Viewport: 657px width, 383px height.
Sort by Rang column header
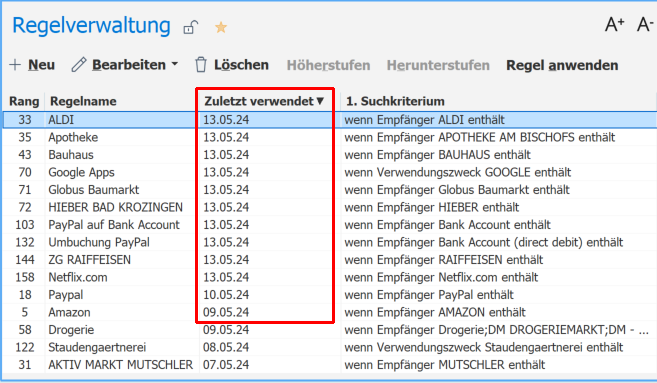tap(24, 101)
